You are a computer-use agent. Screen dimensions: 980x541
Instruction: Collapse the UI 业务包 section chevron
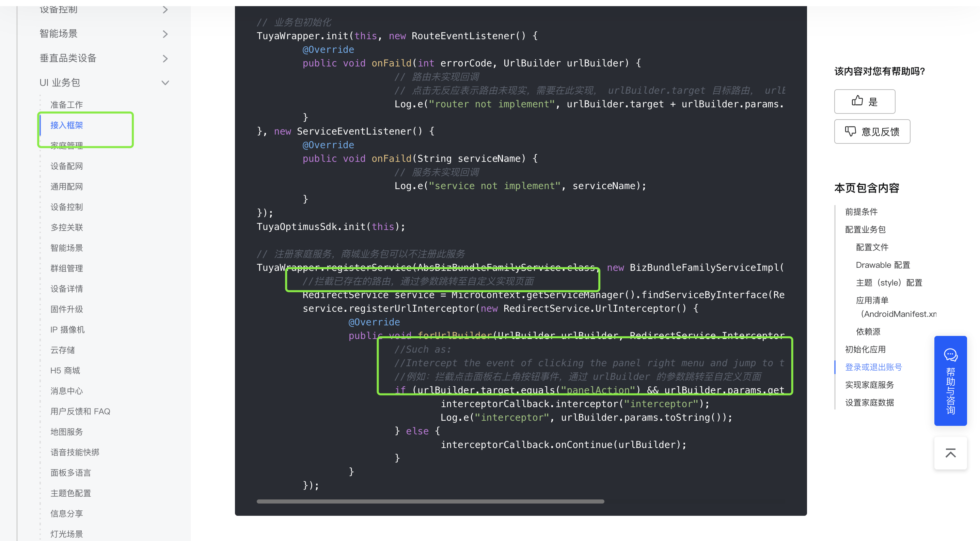(165, 83)
